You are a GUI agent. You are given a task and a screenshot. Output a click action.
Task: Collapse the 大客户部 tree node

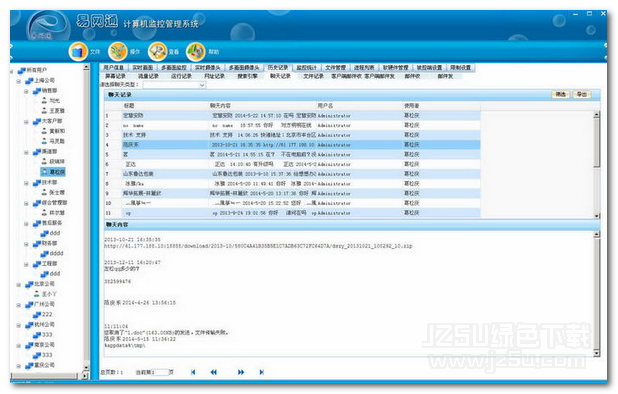point(26,122)
